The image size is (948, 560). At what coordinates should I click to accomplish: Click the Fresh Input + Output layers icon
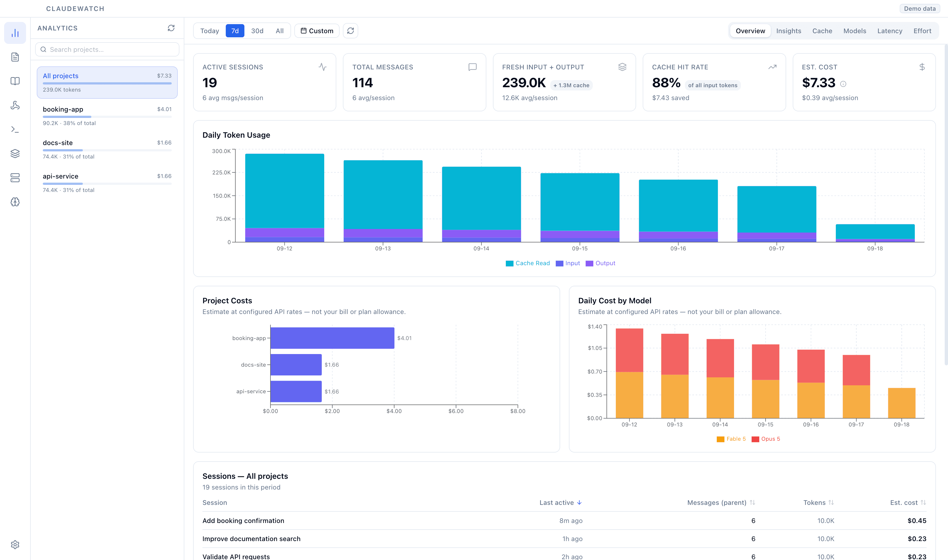(622, 67)
